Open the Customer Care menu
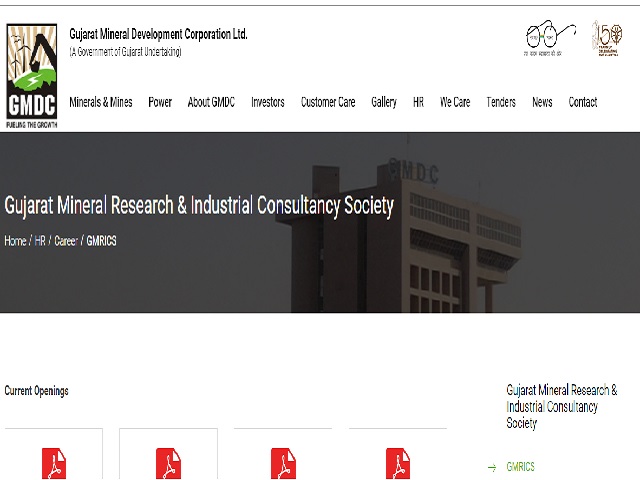 pyautogui.click(x=328, y=102)
